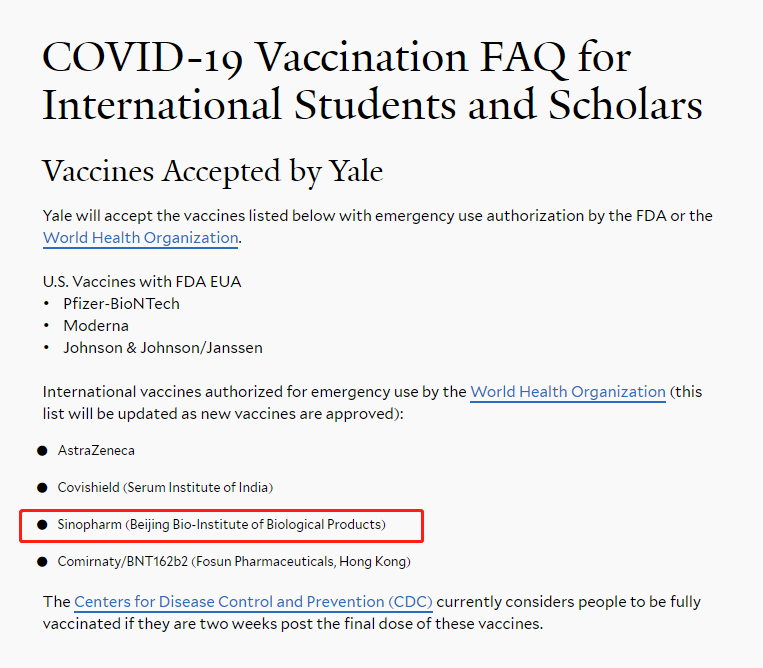The width and height of the screenshot is (763, 668).
Task: Click the bullet dot beside Comirnaty/BNT162b2
Action: click(x=42, y=562)
